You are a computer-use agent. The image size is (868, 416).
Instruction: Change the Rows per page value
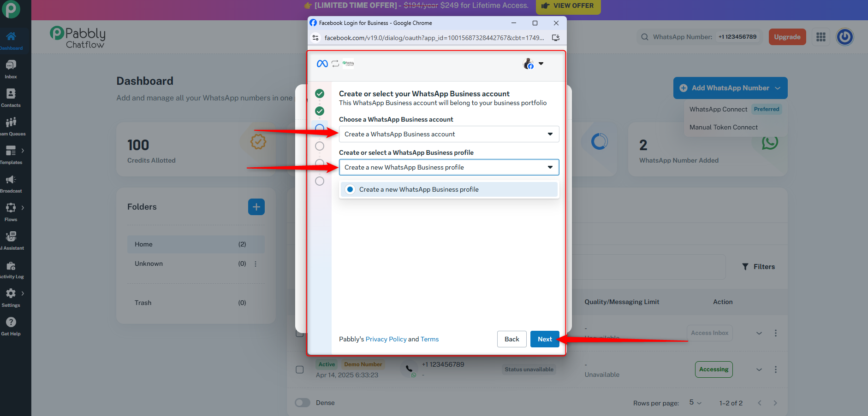pos(696,403)
